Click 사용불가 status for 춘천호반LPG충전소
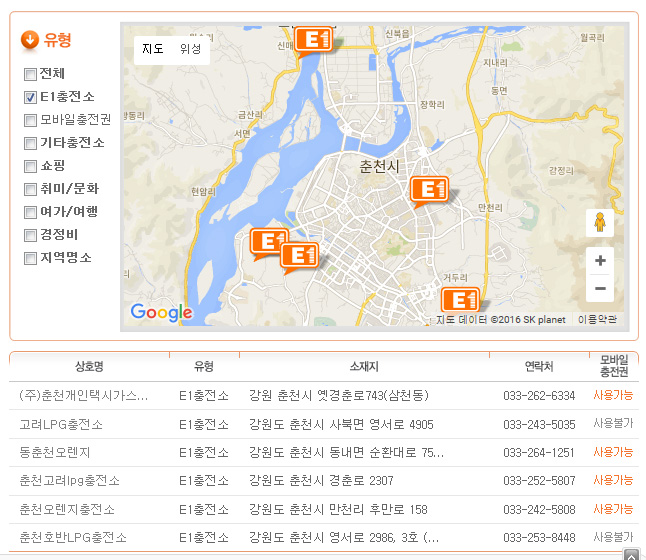This screenshot has width=646, height=560. pos(613,537)
